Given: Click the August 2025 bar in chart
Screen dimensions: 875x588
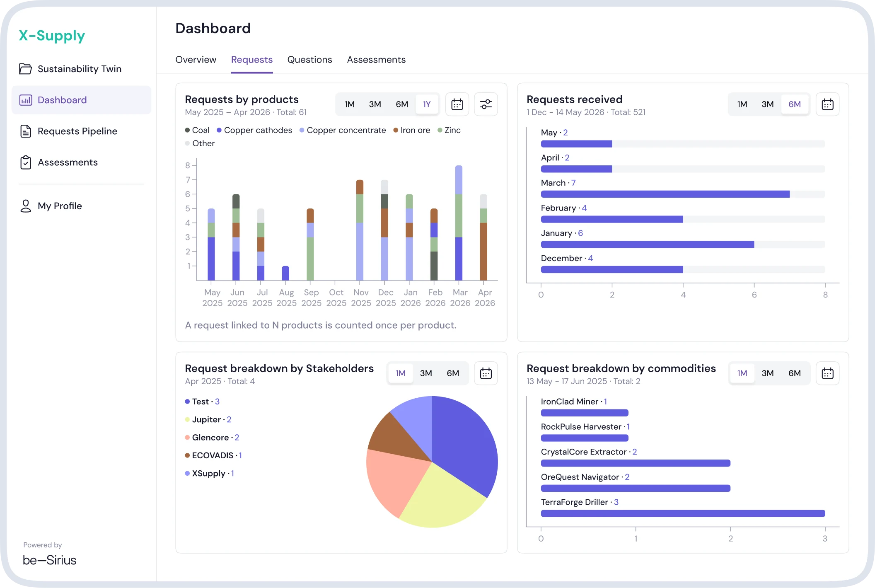Looking at the screenshot, I should 285,273.
